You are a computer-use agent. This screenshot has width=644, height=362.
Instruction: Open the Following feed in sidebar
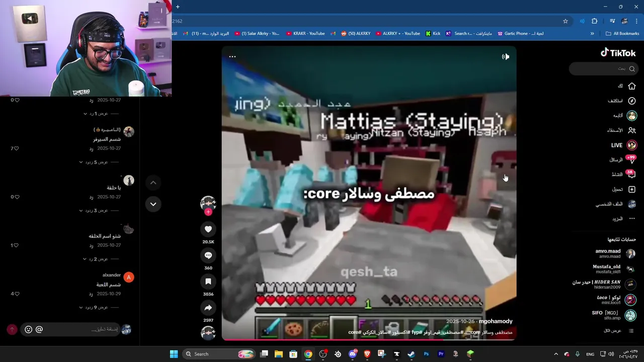[x=625, y=115]
